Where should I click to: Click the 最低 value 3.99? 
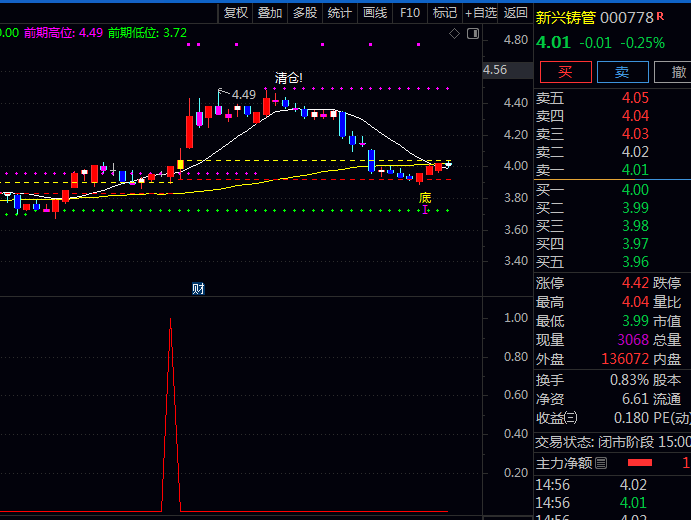click(635, 321)
